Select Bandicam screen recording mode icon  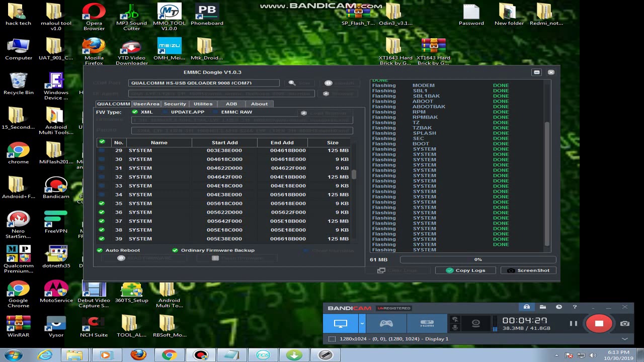point(341,324)
